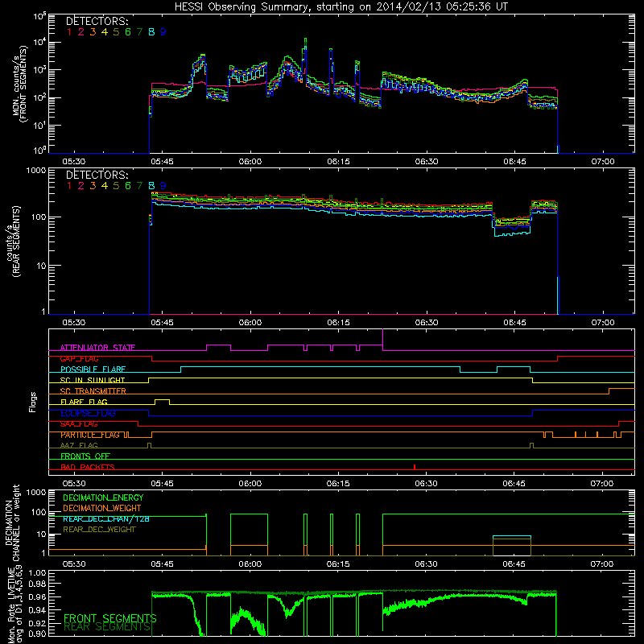The height and width of the screenshot is (644, 644).
Task: Click the SC_IN_SUNLIGHT flag label
Action: (93, 380)
